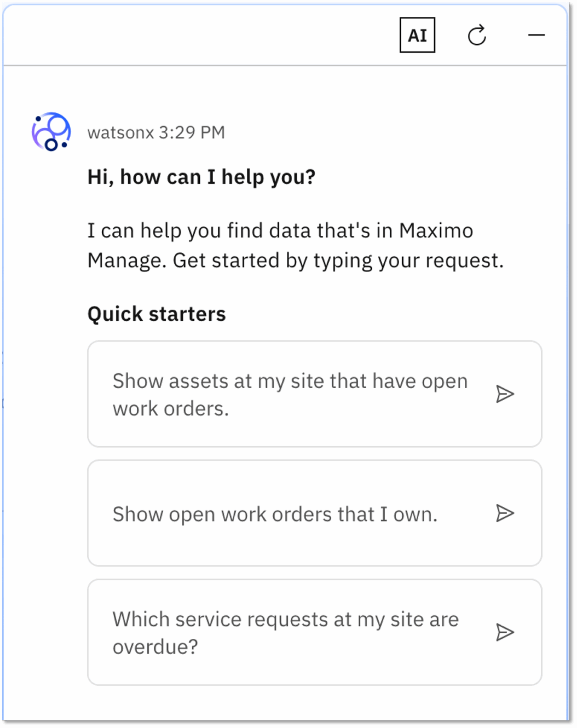Click the 3:29 PM message timestamp
The width and height of the screenshot is (577, 728).
pyautogui.click(x=192, y=132)
